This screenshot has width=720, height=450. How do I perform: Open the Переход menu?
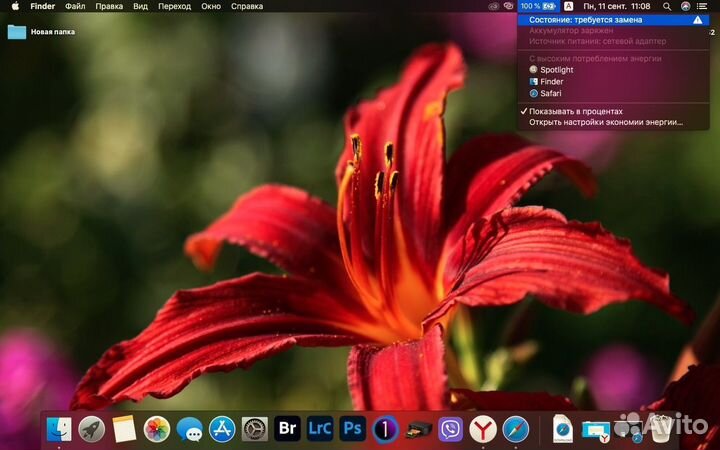point(174,6)
